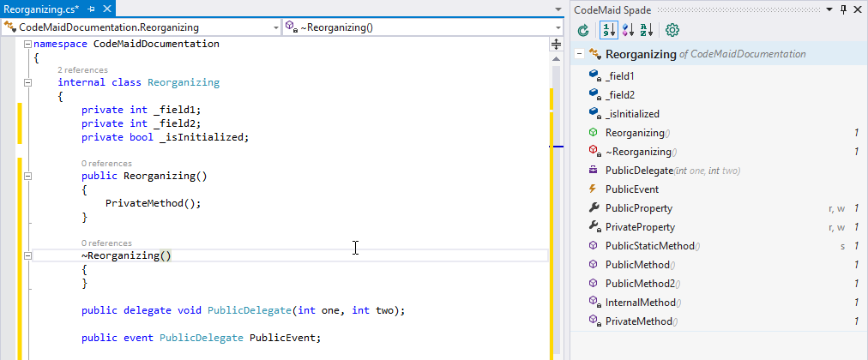
Task: Refresh the CodeMaid Spade panel
Action: click(583, 30)
